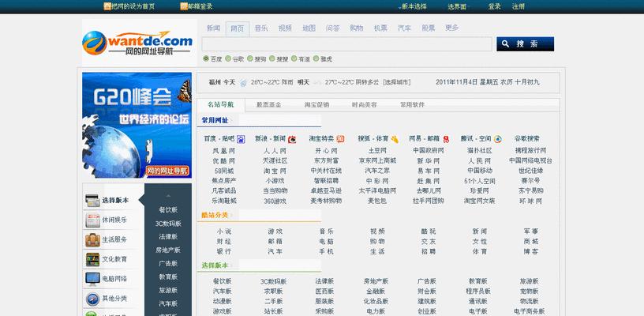Open the 版本选择 dropdown in top bar
Viewport: 644px width, 316px height.
pyautogui.click(x=412, y=6)
